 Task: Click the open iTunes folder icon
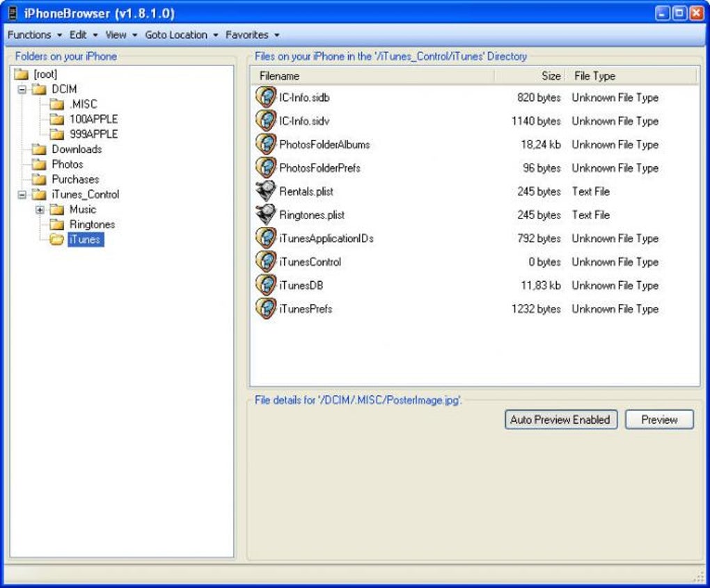[57, 239]
